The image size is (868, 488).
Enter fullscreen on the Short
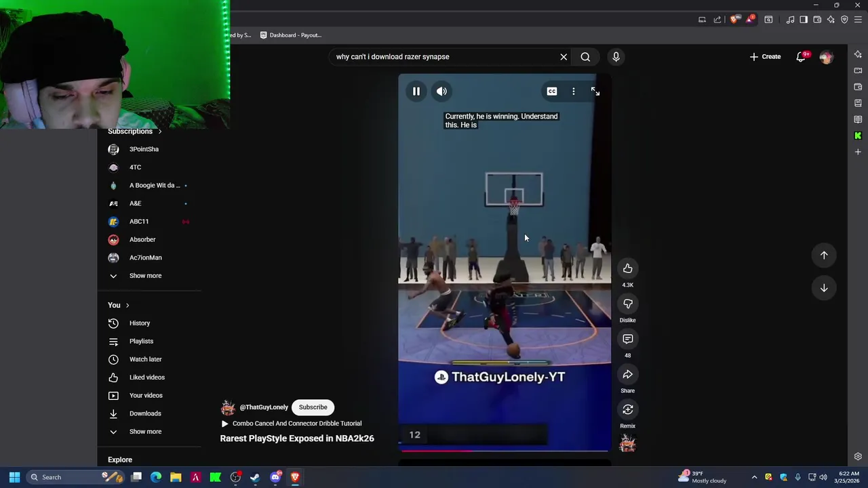595,91
